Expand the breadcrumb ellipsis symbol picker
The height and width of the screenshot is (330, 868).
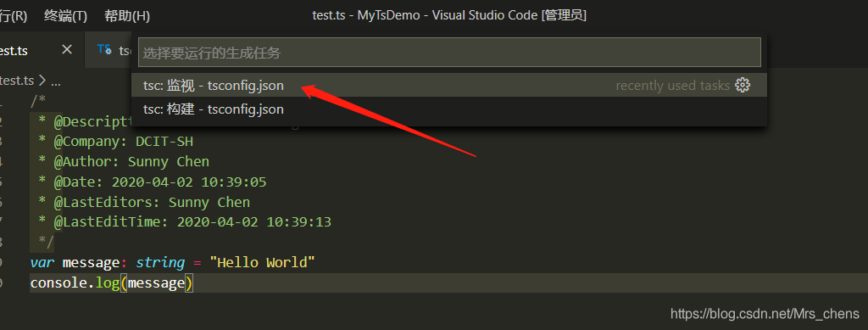pos(55,81)
